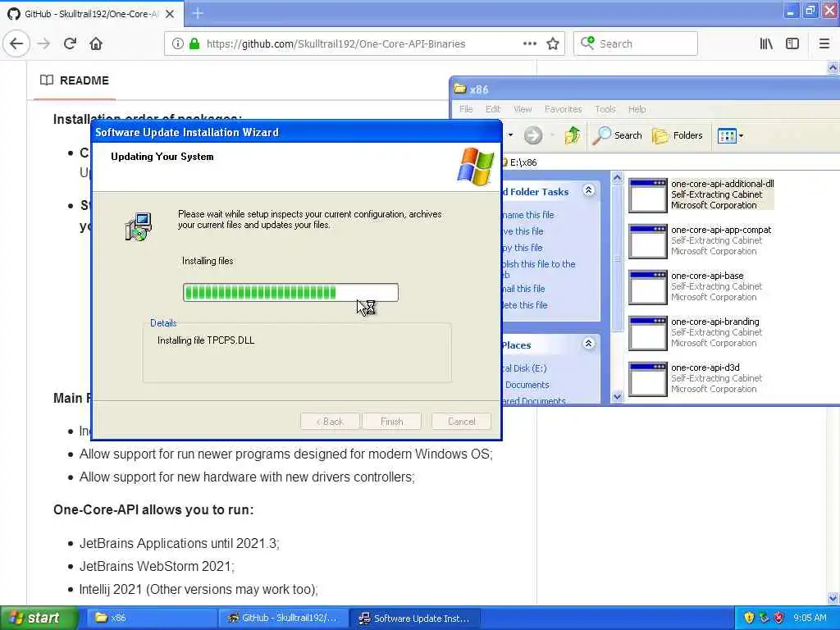This screenshot has width=840, height=630.
Task: Click Finish button in Update Wizard
Action: 391,422
